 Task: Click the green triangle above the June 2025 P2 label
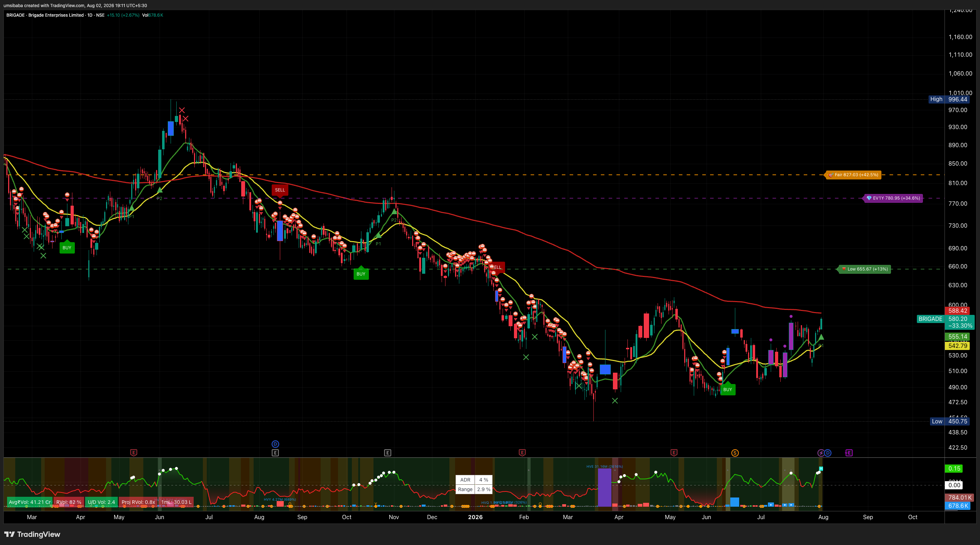[160, 189]
